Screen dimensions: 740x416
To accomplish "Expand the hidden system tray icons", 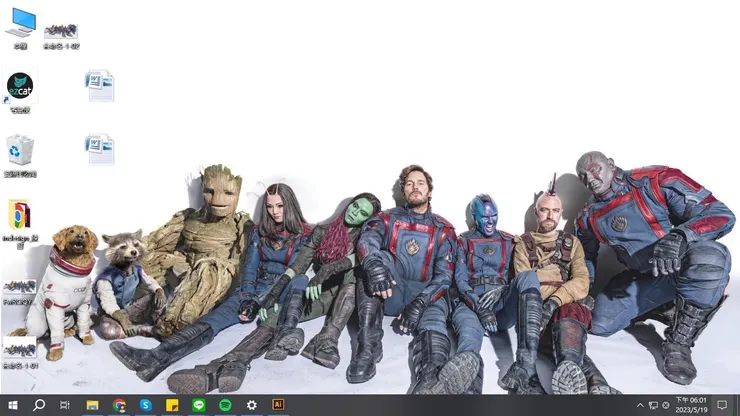I will coord(641,405).
